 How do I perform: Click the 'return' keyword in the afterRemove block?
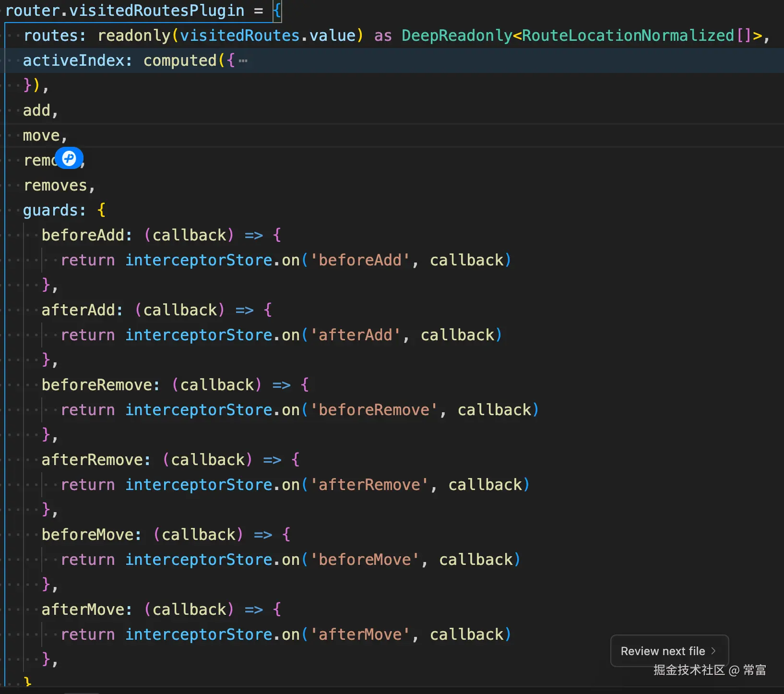88,485
